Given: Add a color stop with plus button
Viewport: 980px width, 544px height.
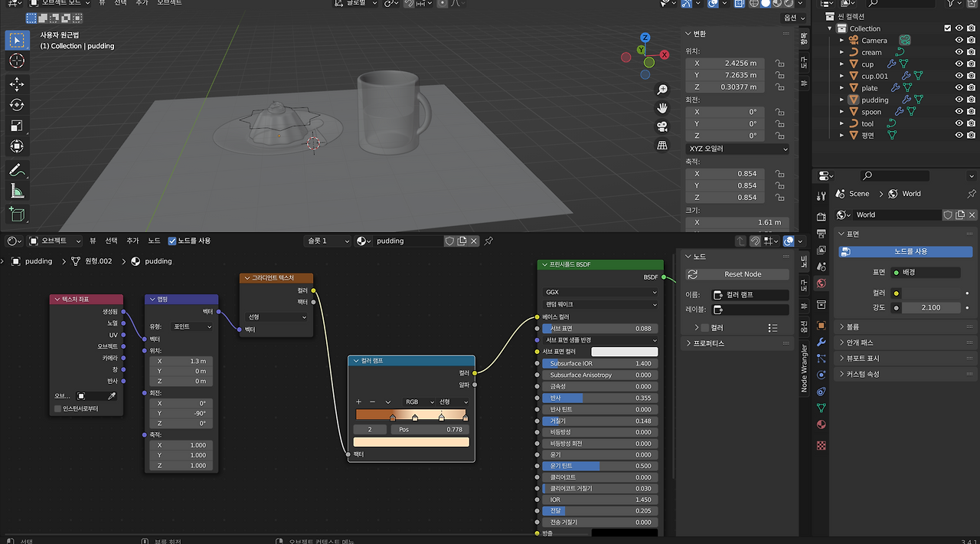Looking at the screenshot, I should (358, 401).
